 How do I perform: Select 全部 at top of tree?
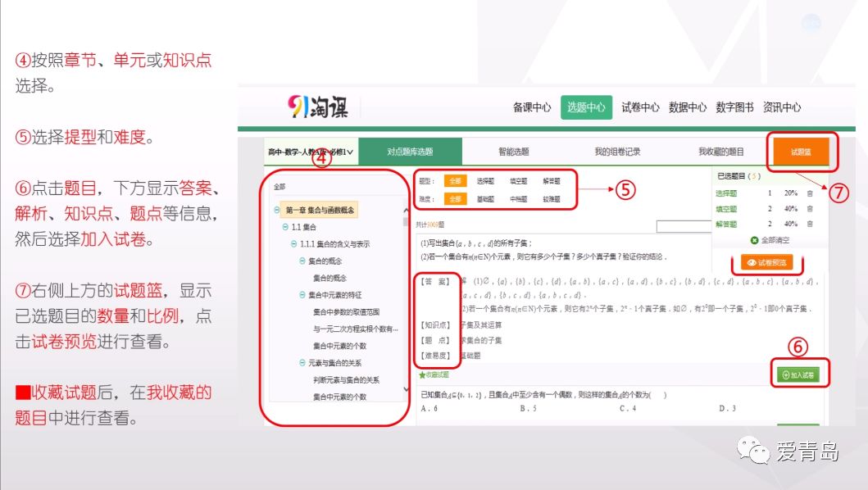click(279, 187)
